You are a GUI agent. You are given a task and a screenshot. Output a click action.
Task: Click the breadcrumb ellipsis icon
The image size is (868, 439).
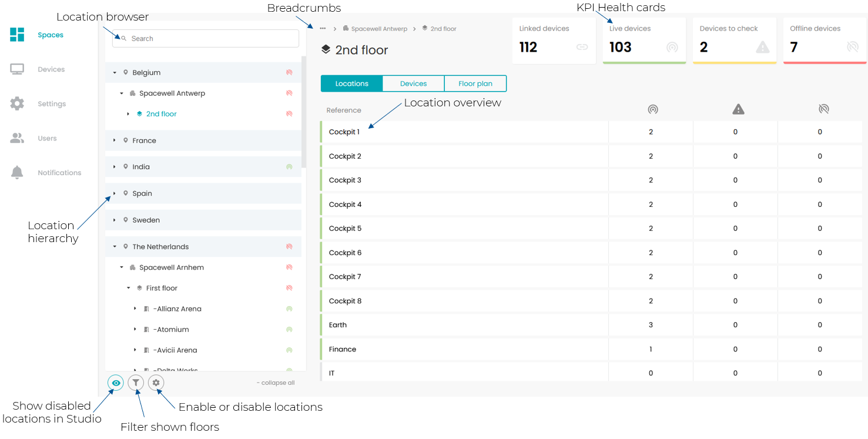pos(323,29)
